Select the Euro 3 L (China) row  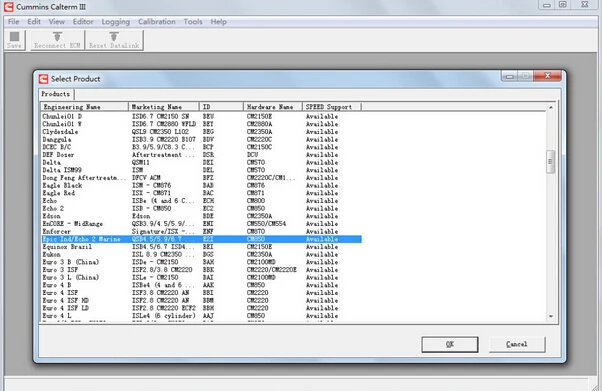click(x=202, y=278)
